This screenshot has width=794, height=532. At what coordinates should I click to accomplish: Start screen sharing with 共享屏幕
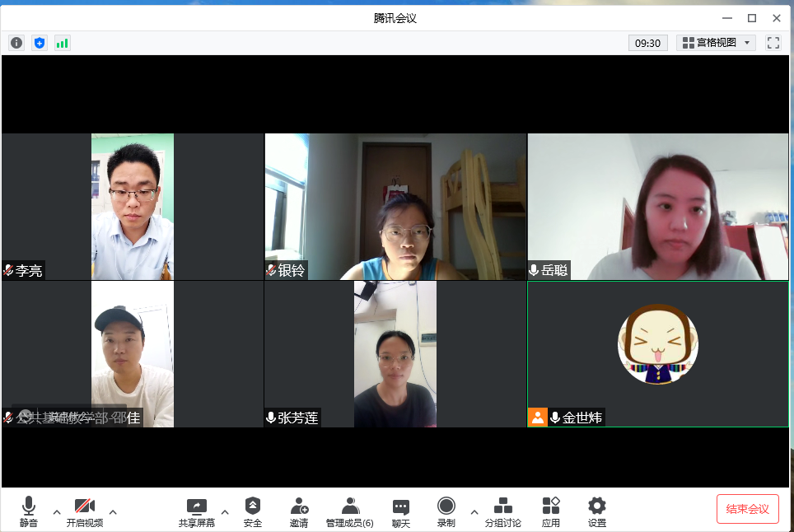click(197, 511)
